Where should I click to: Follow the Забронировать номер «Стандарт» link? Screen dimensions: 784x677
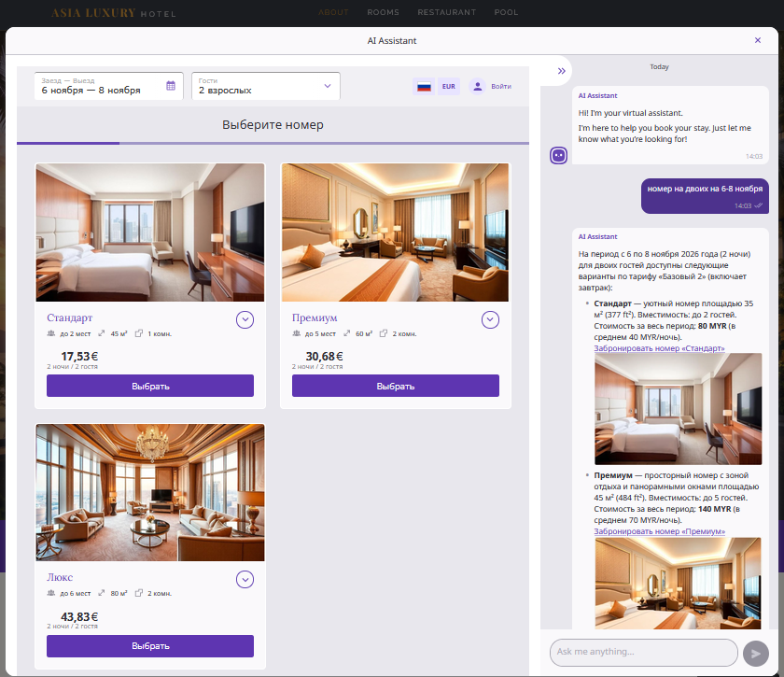(659, 348)
